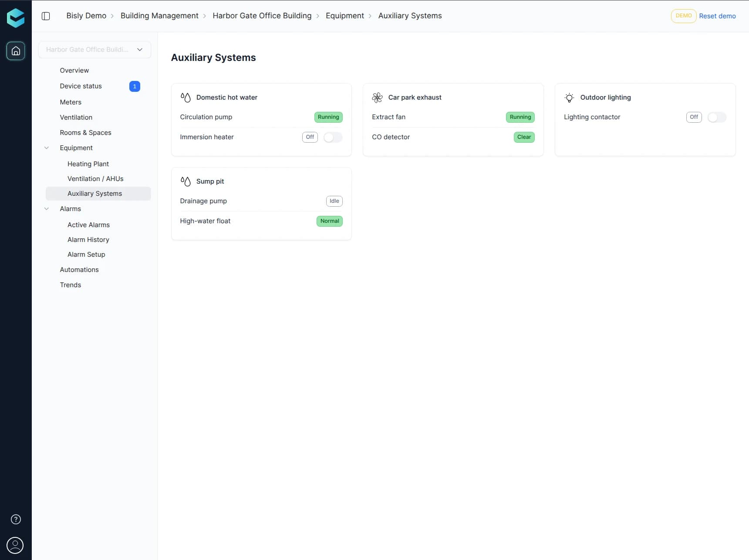Open Device status in sidebar
Viewport: 749px width, 560px height.
click(81, 86)
